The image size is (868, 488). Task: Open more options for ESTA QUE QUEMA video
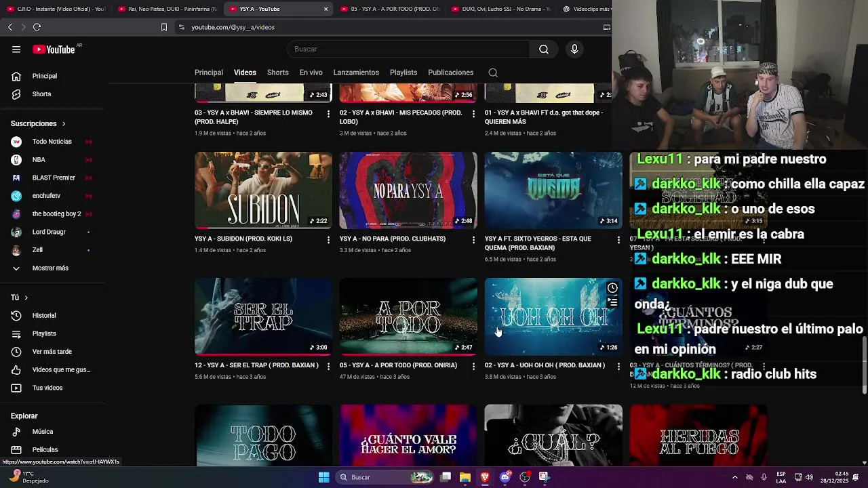[x=618, y=240]
